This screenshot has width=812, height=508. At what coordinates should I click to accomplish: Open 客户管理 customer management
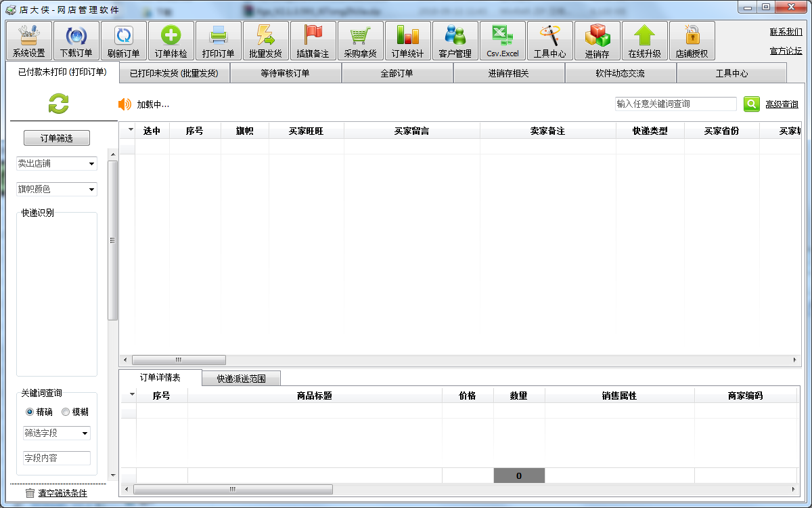point(455,41)
